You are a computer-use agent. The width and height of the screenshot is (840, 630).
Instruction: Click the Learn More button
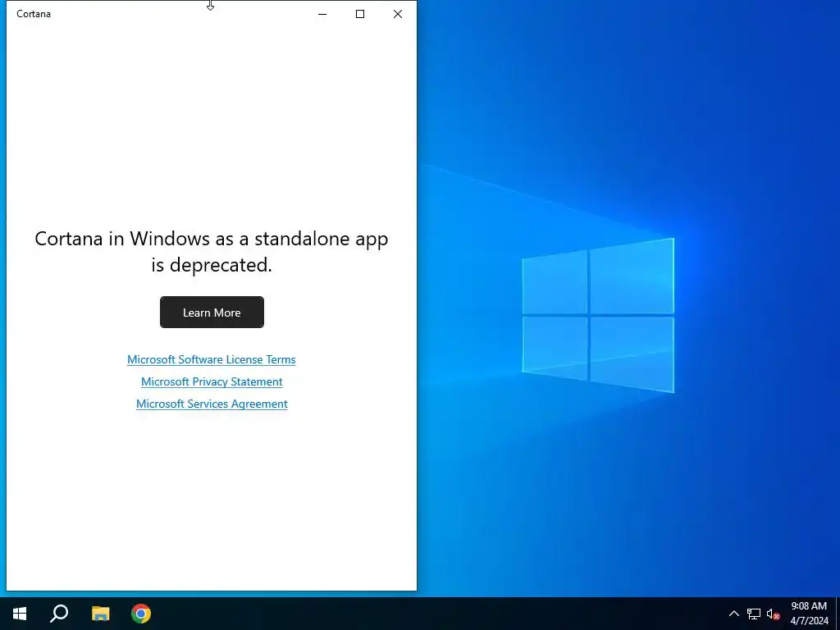(212, 312)
